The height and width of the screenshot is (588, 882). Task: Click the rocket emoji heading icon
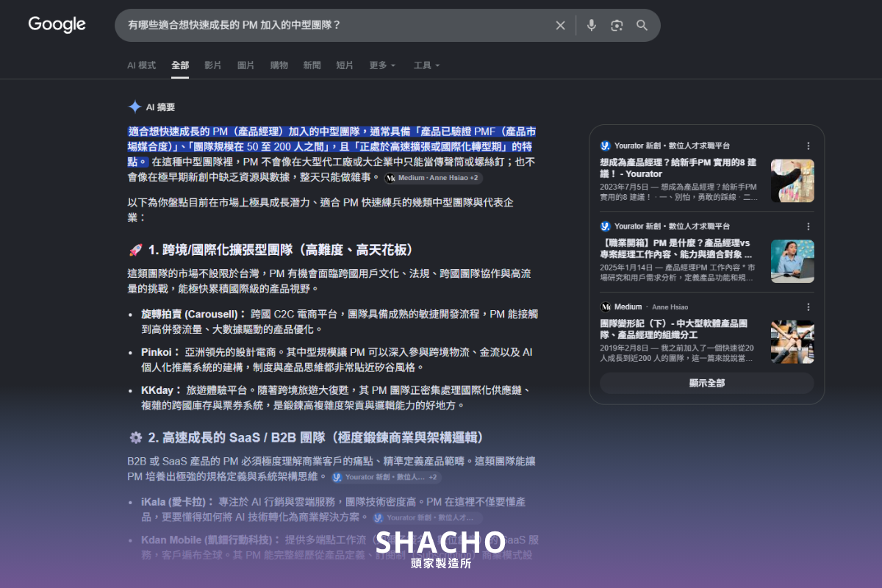pos(135,250)
